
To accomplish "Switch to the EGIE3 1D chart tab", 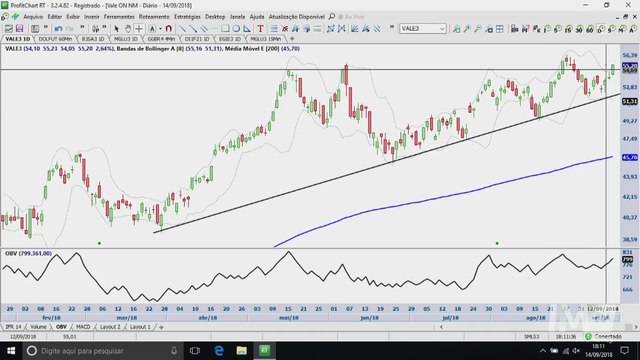I will [x=230, y=39].
